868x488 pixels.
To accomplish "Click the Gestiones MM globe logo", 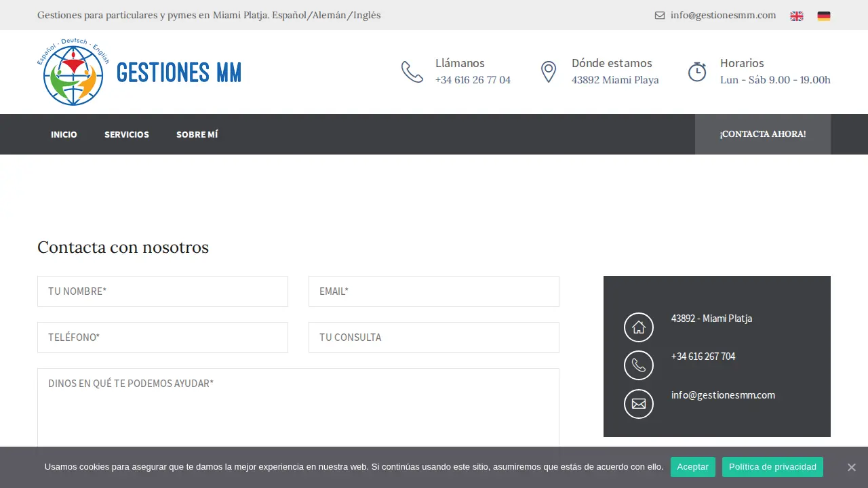I will pyautogui.click(x=73, y=72).
